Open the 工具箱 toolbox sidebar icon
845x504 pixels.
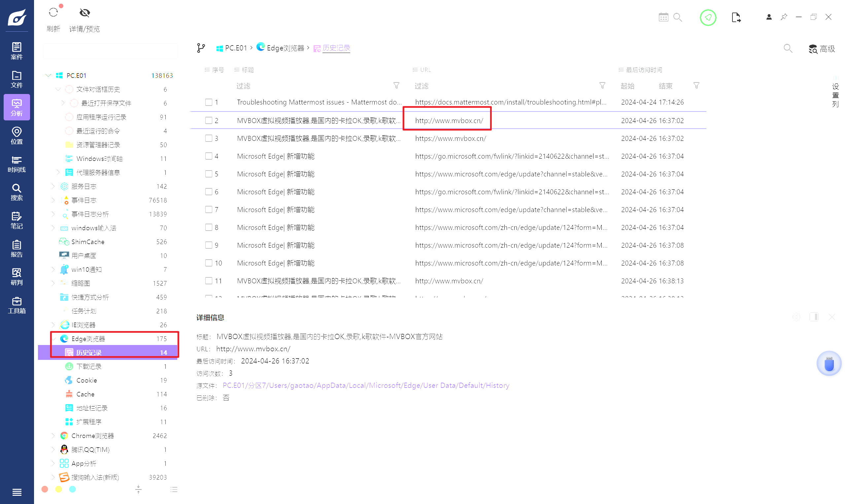17,305
